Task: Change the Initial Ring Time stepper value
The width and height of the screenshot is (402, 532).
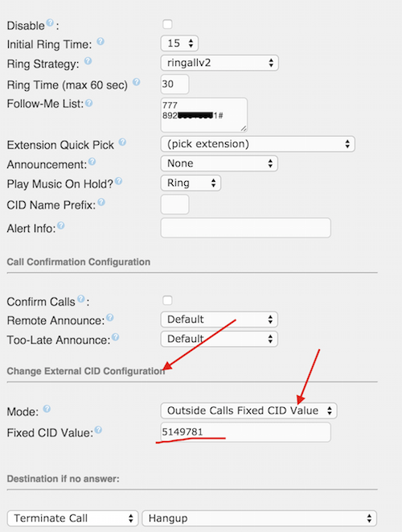Action: 179,43
